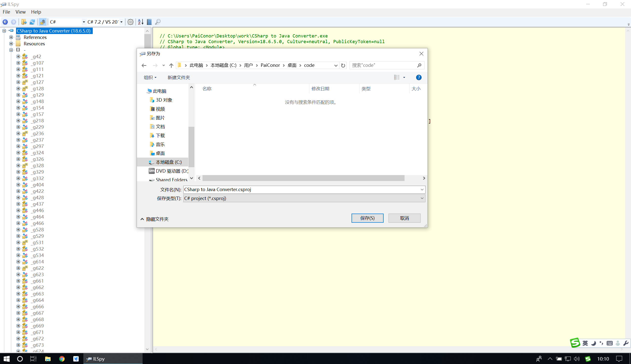
Task: Expand the _g42 class node
Action: tap(18, 56)
